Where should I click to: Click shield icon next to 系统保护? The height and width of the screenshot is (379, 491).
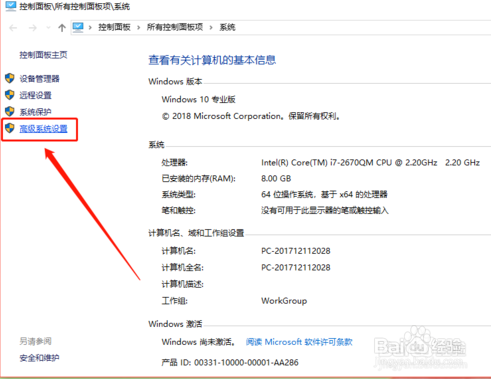click(x=10, y=111)
